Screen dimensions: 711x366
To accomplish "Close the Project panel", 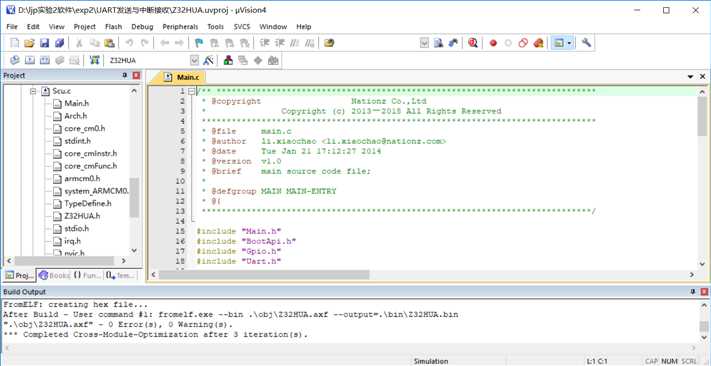I will (x=136, y=75).
